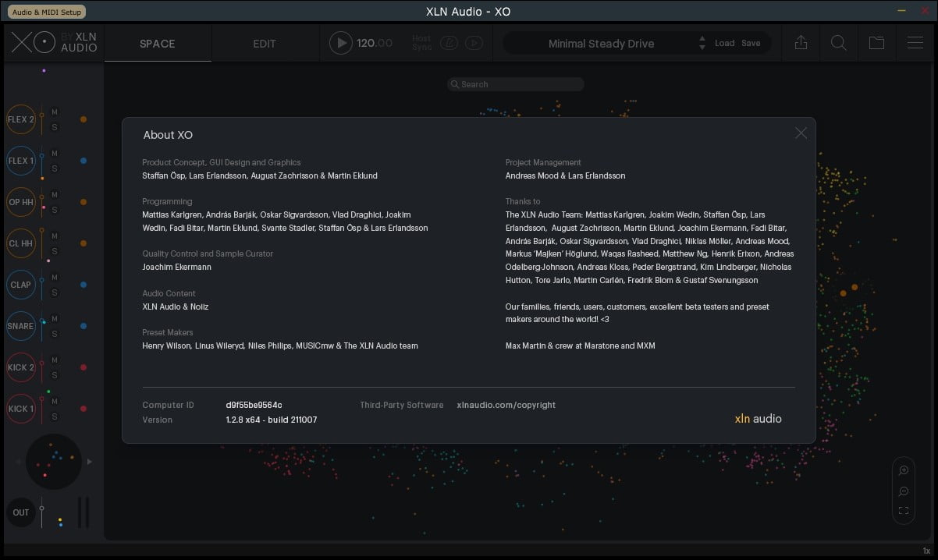
Task: Click the mini space map thumbnail
Action: (x=54, y=462)
